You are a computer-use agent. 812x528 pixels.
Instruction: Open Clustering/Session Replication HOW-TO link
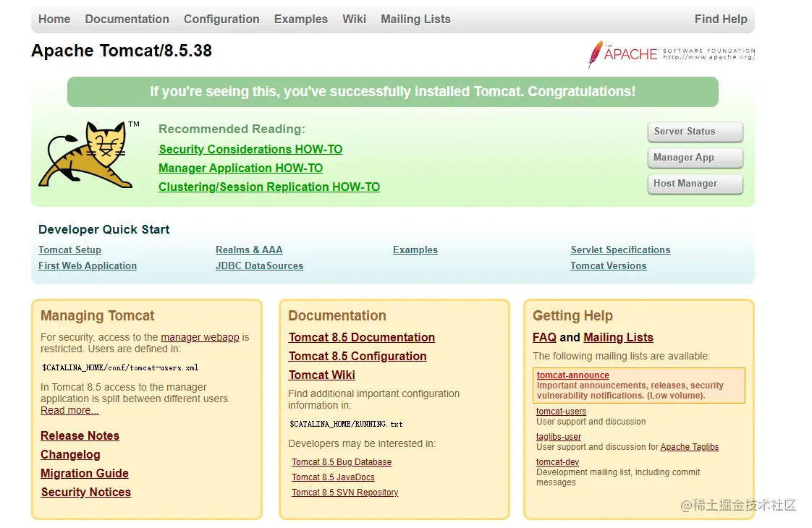point(269,187)
